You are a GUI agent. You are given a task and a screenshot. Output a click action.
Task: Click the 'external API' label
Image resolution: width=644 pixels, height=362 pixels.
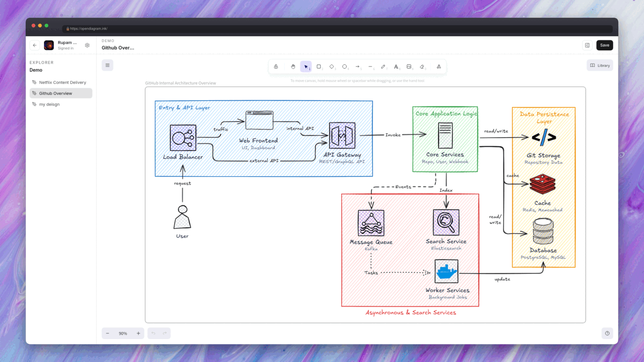pyautogui.click(x=264, y=161)
